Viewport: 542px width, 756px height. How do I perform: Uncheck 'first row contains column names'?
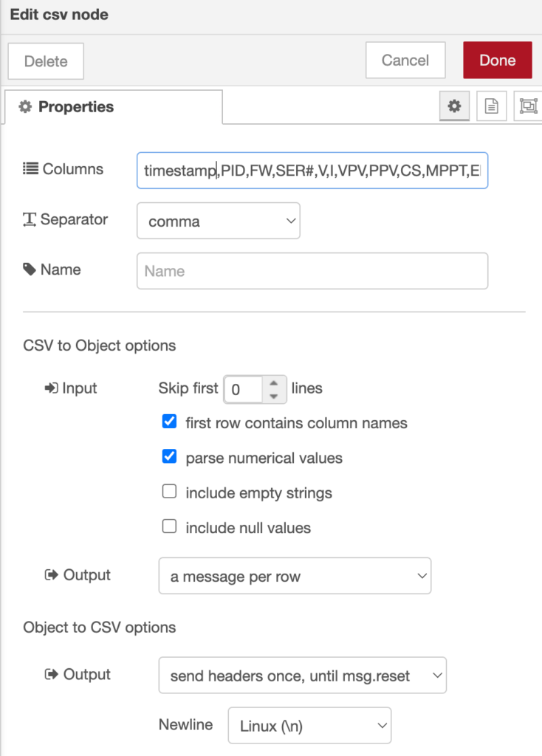[169, 422]
